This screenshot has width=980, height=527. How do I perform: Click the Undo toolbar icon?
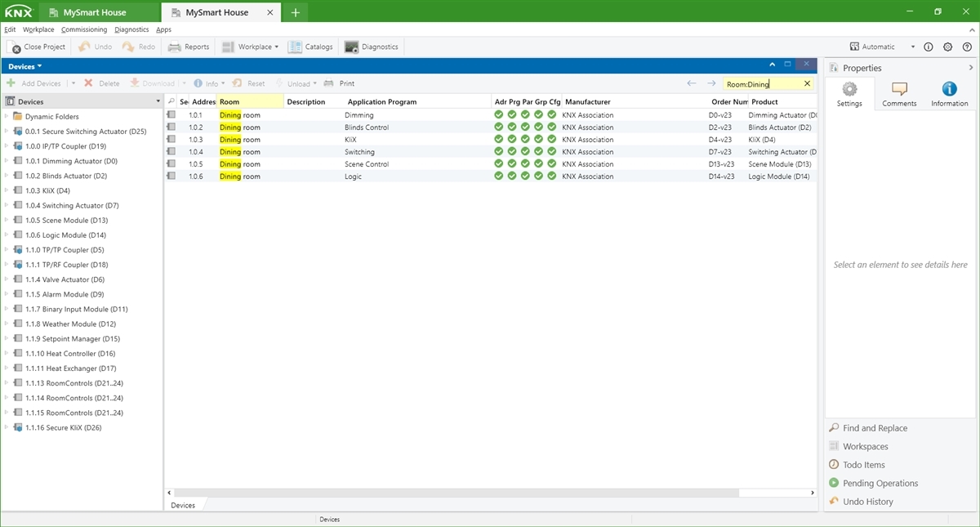pyautogui.click(x=85, y=47)
